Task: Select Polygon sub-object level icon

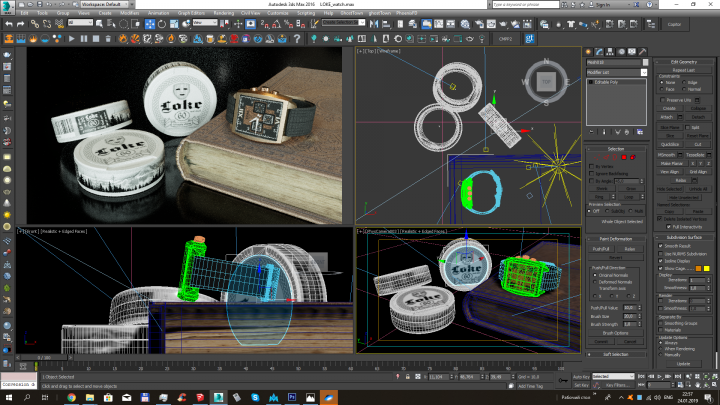Action: click(624, 157)
